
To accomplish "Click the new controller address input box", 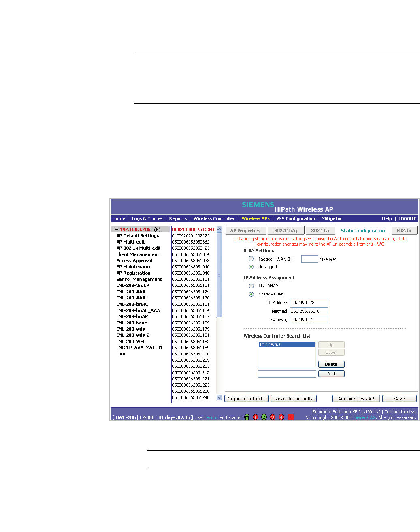I will tap(287, 374).
